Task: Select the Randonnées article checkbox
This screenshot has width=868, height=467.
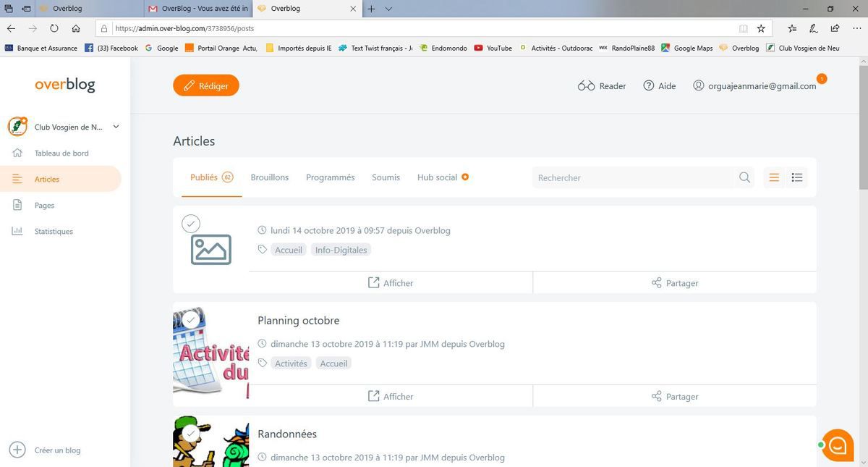Action: 191,433
